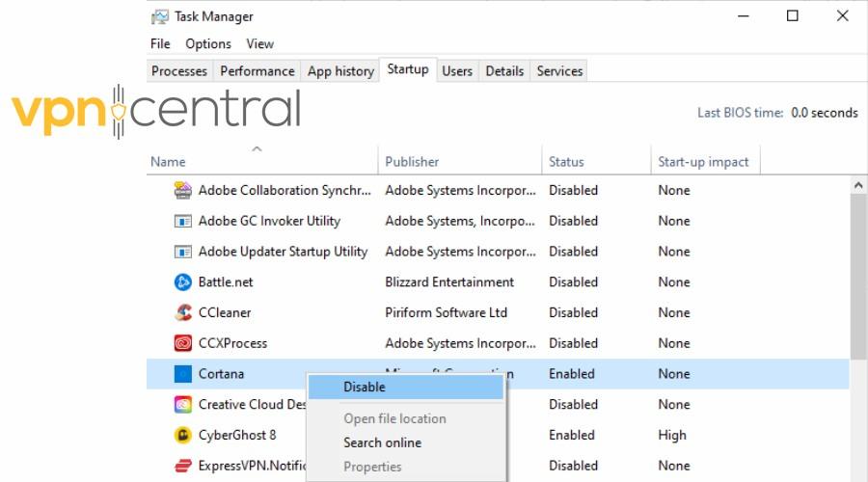Click the Battle.net app icon
The height and width of the screenshot is (482, 868).
[182, 282]
